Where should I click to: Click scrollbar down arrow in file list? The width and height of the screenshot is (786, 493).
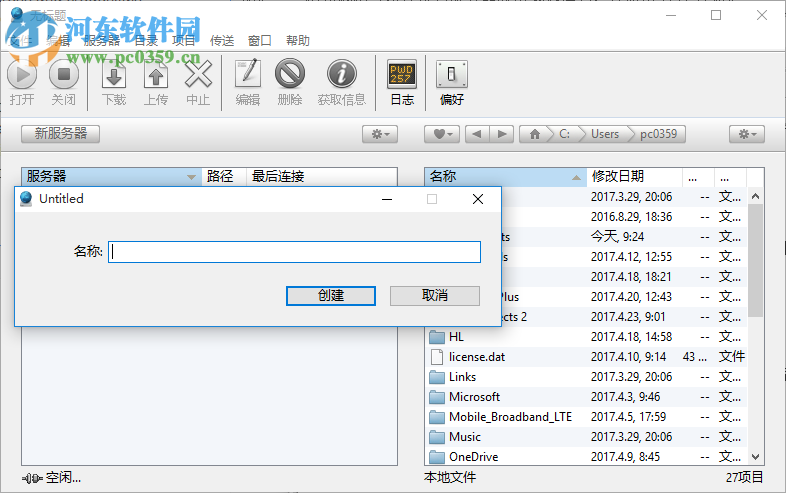coord(755,457)
